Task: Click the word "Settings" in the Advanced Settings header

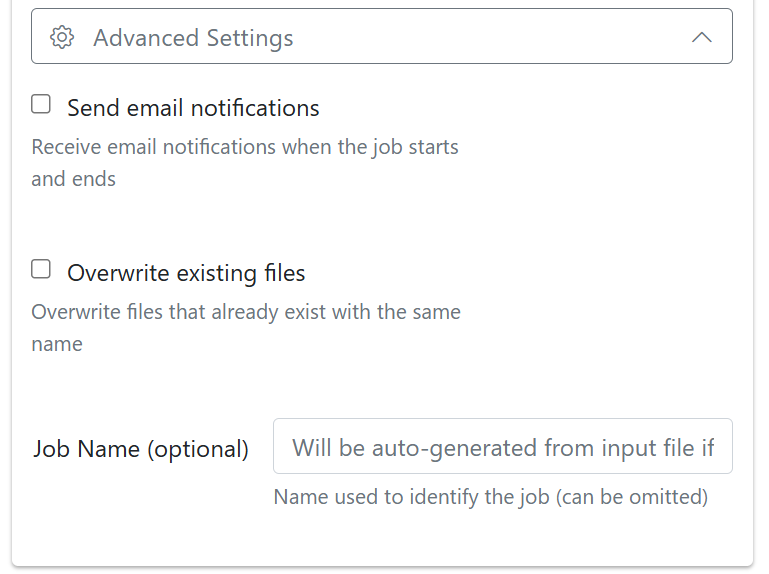Action: click(250, 38)
